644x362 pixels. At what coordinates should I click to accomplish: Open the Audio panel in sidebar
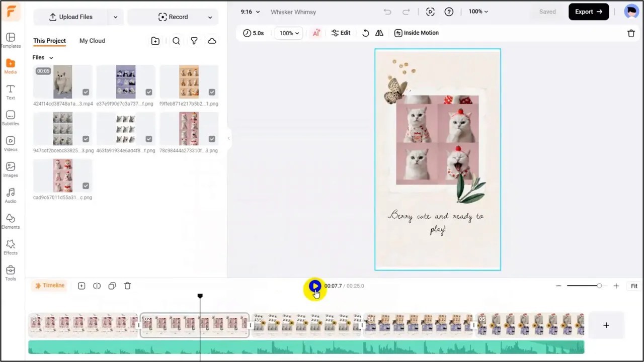(x=11, y=196)
